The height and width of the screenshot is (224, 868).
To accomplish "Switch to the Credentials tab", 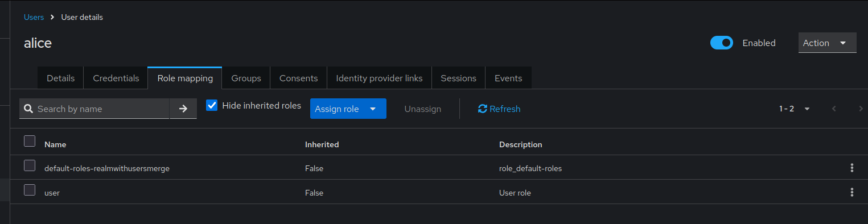I will [x=116, y=78].
